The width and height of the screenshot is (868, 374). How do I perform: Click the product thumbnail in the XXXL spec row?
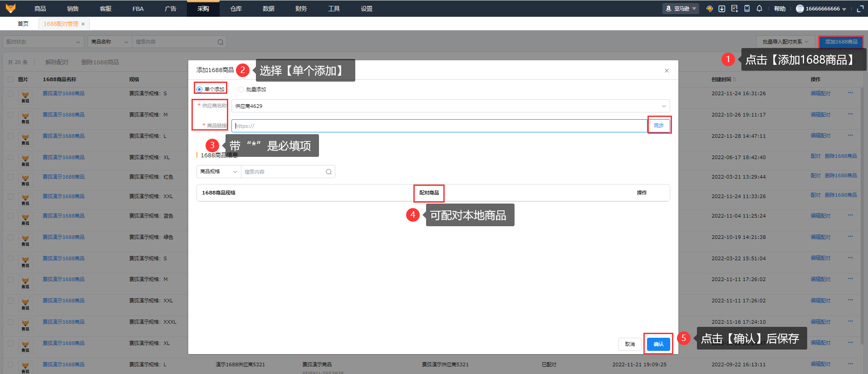25,325
